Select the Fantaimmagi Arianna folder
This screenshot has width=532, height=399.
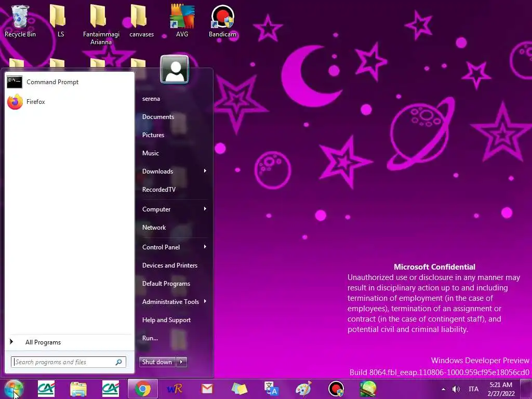[101, 25]
